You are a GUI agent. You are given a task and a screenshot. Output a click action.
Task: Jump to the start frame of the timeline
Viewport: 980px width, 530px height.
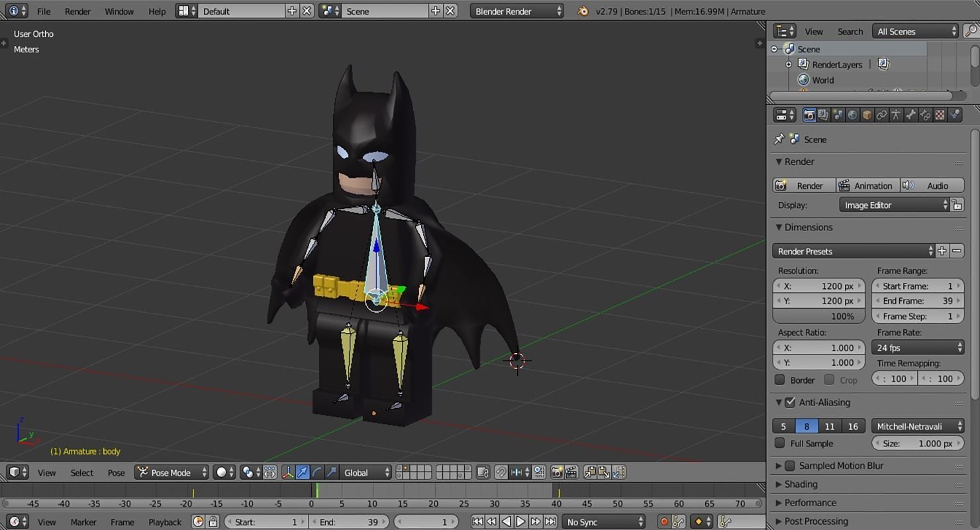coord(477,522)
